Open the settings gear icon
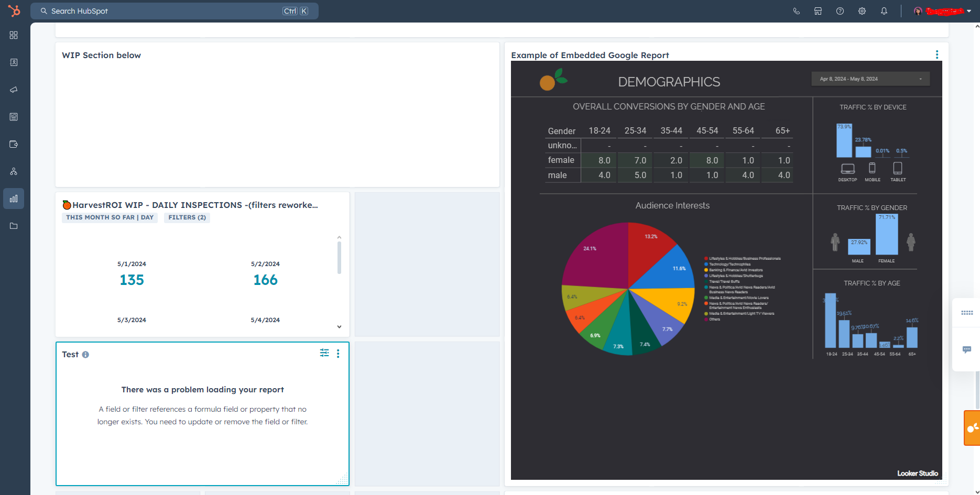 [x=862, y=11]
